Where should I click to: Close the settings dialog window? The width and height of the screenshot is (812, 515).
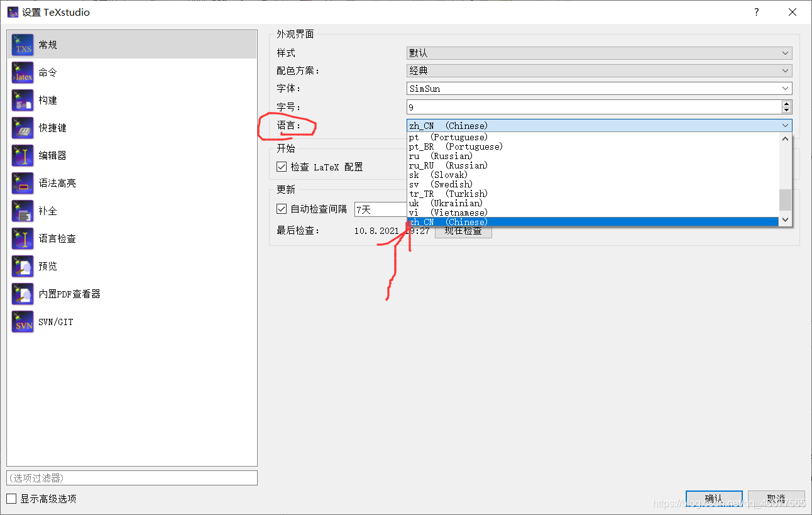[x=791, y=12]
